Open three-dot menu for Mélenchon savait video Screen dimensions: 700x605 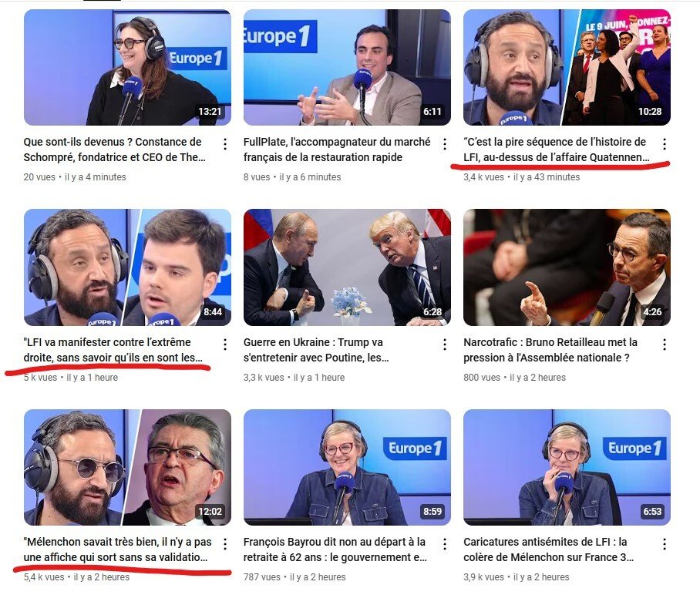pos(225,544)
